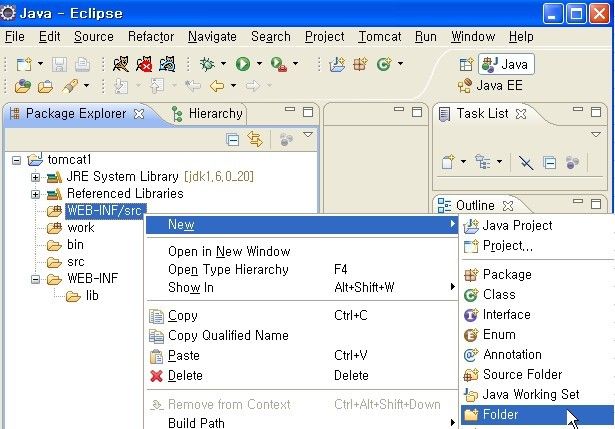Open the Run dropdown arrow
Screen dimensions: 615x429
(x=259, y=64)
